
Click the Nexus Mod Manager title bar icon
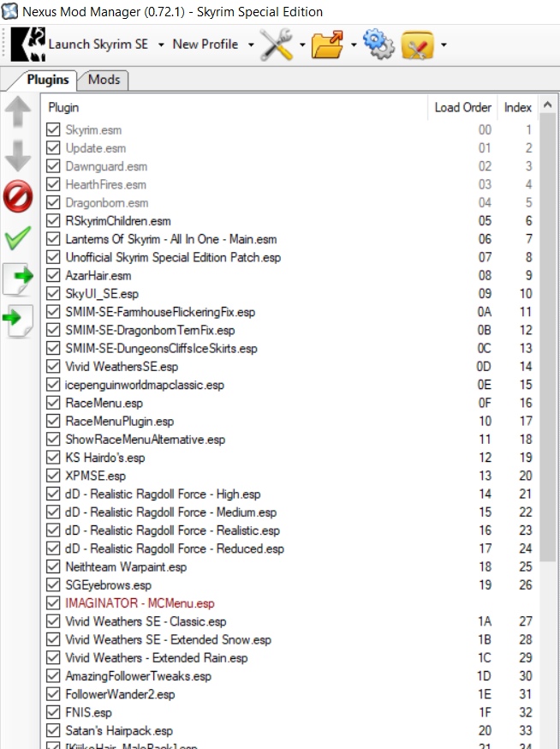[x=9, y=11]
